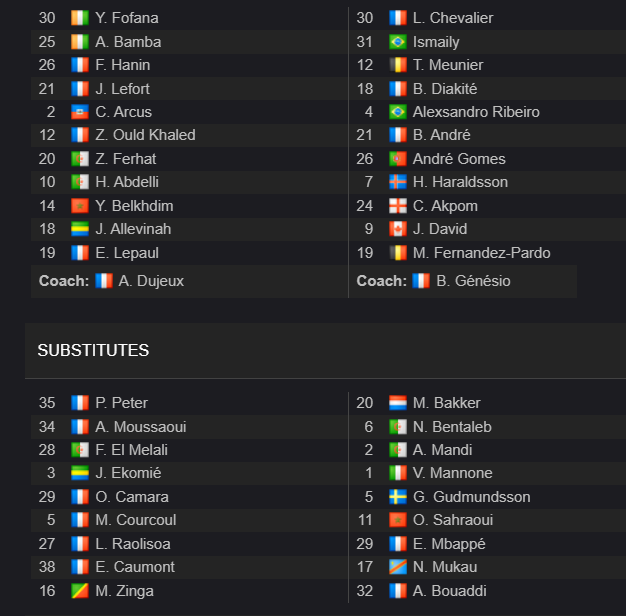Viewport: 626px width, 616px height.
Task: Click the England flag beside C. Akpom
Action: (x=398, y=206)
